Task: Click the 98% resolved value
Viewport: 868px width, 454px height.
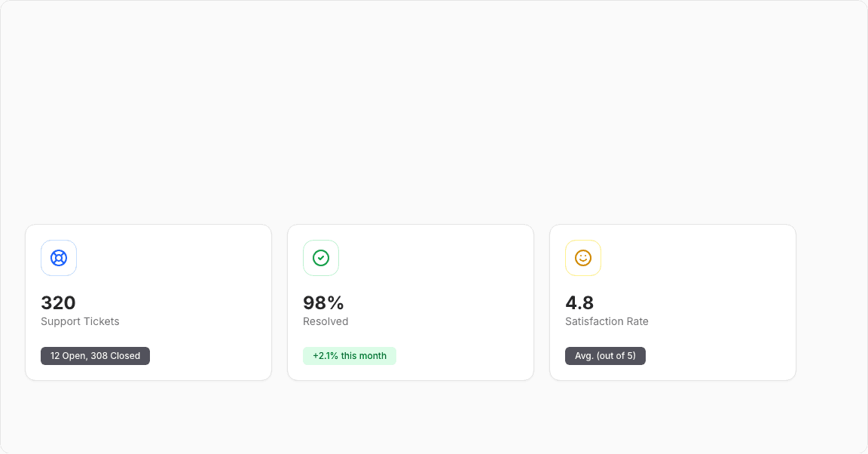Action: point(323,303)
